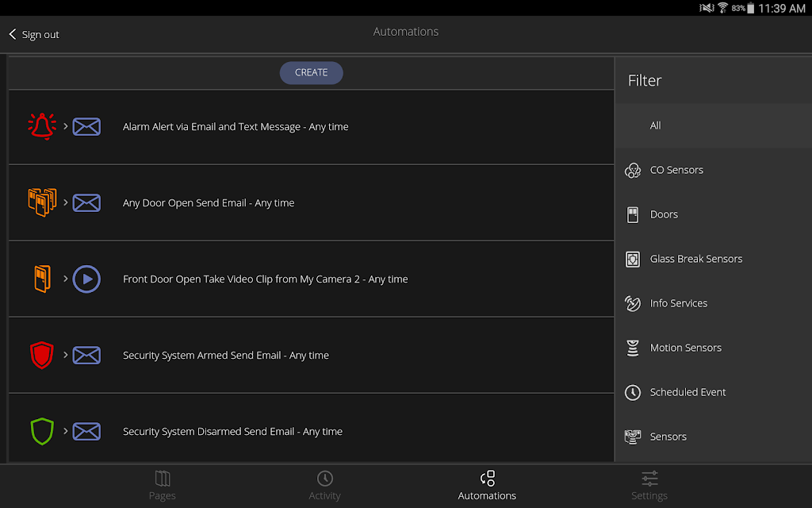Image resolution: width=812 pixels, height=508 pixels.
Task: Select the video clip play icon
Action: tap(86, 279)
